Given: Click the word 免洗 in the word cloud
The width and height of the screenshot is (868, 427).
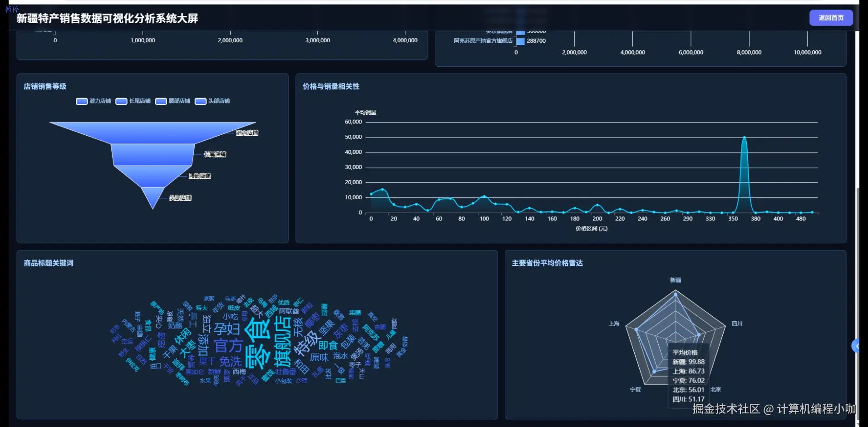Looking at the screenshot, I should click(x=231, y=362).
